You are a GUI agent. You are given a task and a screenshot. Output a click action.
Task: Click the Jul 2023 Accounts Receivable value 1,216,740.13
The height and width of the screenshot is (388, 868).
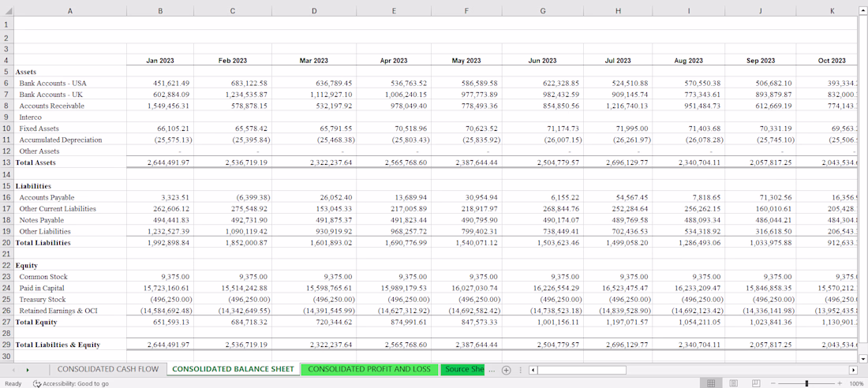pyautogui.click(x=627, y=106)
